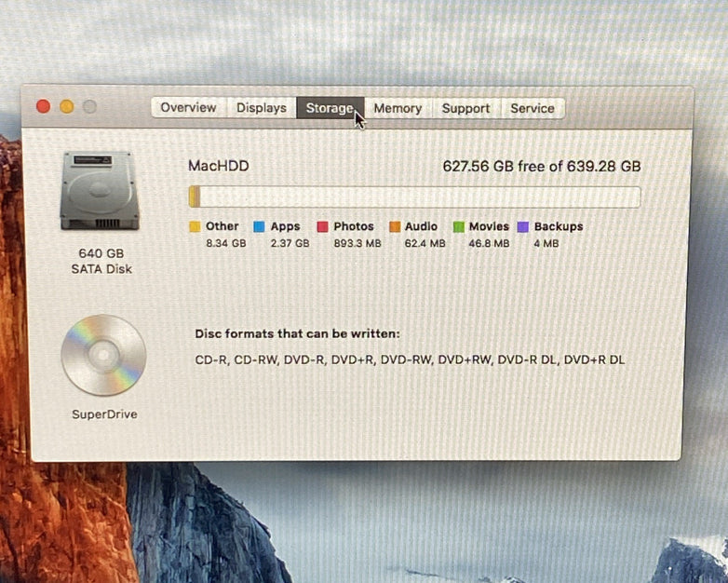Open the Displays tab
Viewport: 728px width, 583px height.
(262, 108)
